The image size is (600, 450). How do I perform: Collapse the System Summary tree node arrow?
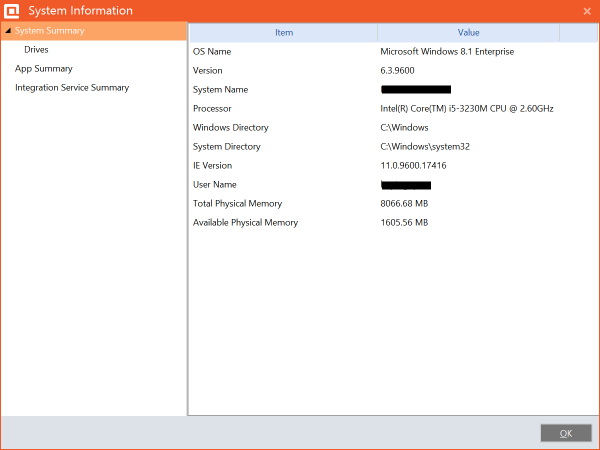[x=8, y=31]
